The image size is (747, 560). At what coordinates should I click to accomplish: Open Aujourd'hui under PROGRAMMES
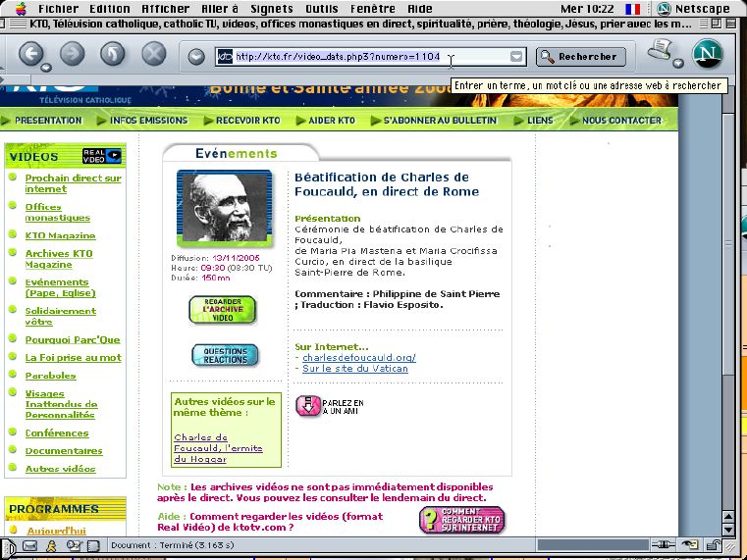coord(56,531)
